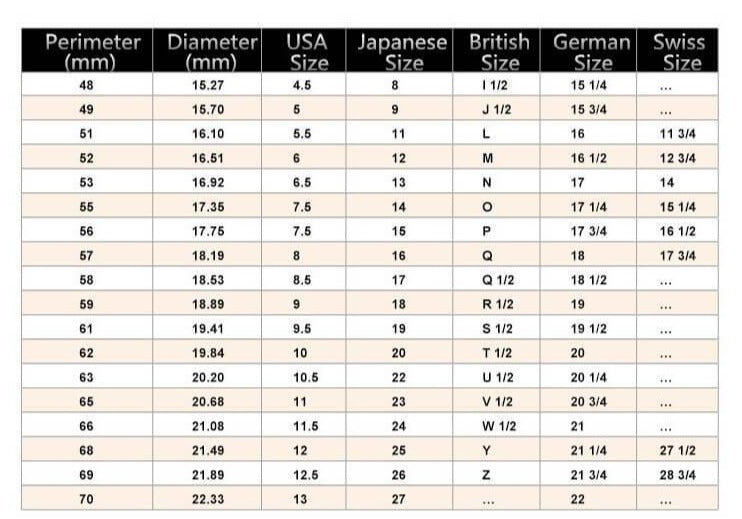Select the perimeter 70 cell
742x519 pixels.
86,499
